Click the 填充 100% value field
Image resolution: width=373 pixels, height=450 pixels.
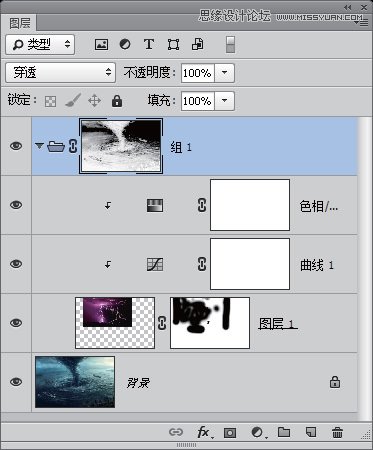coord(198,101)
